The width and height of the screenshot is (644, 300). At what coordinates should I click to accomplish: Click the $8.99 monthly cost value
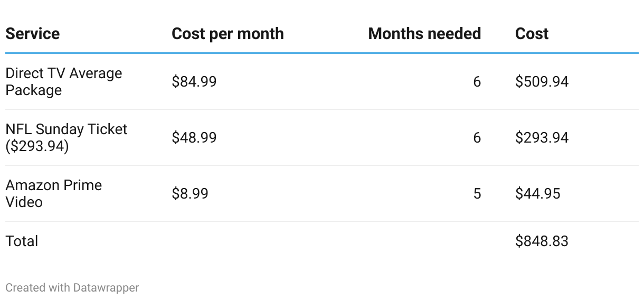[x=190, y=194]
